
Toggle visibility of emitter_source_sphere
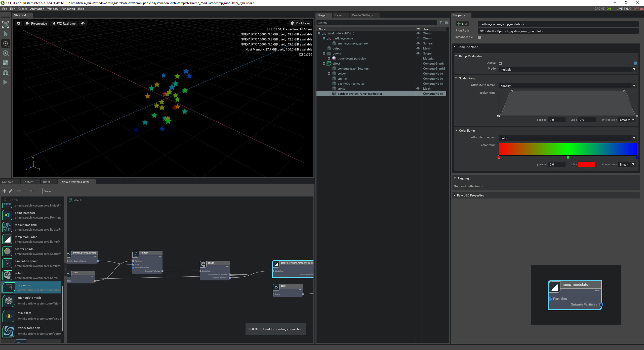pos(418,43)
